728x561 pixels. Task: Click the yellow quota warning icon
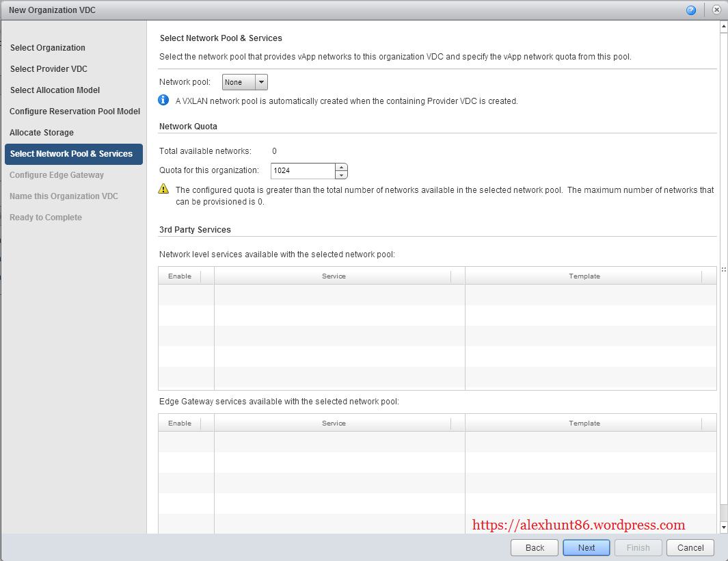163,190
